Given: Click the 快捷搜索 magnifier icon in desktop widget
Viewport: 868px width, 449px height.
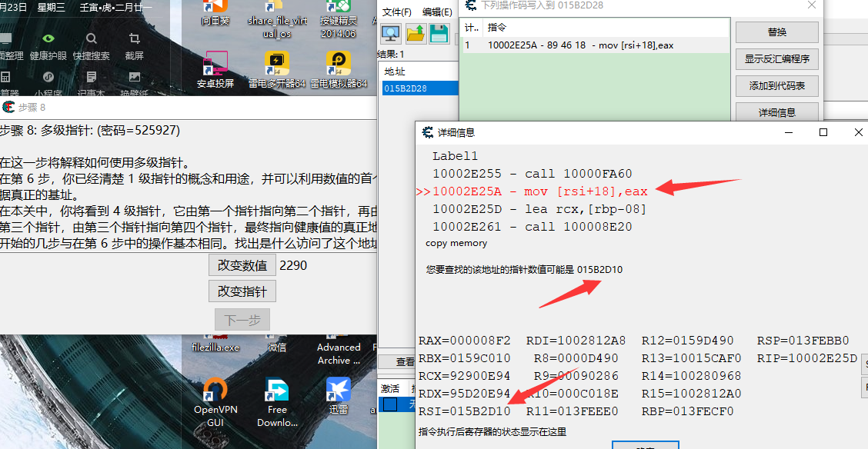Looking at the screenshot, I should [x=92, y=38].
